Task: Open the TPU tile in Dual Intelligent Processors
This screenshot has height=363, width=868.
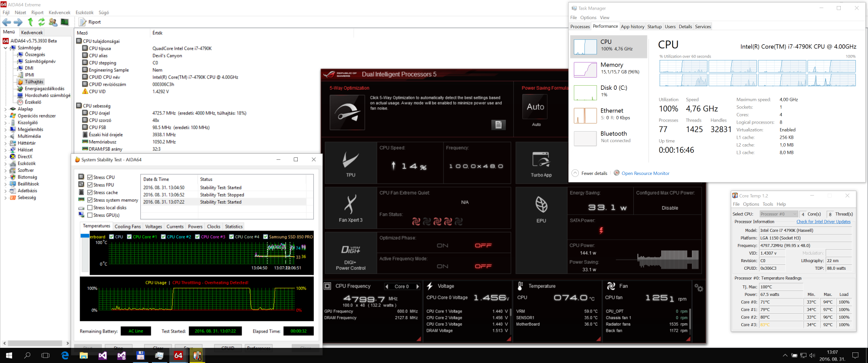Action: (x=350, y=162)
